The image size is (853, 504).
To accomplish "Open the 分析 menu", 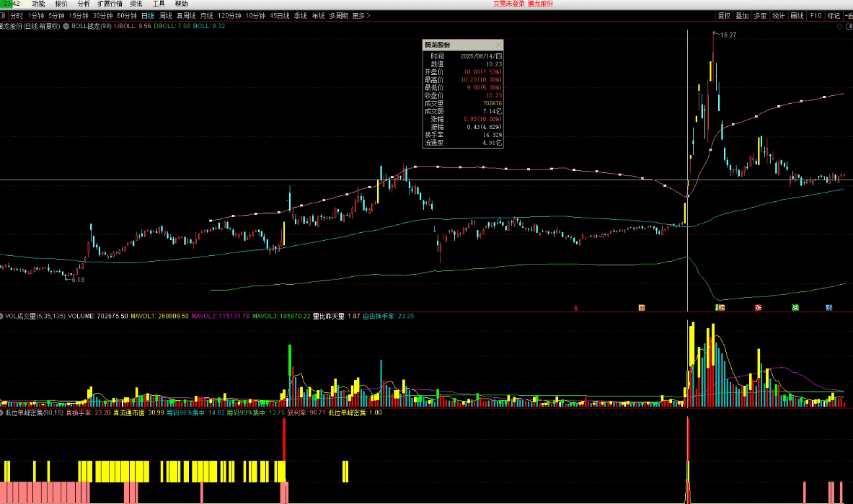I will (x=84, y=4).
